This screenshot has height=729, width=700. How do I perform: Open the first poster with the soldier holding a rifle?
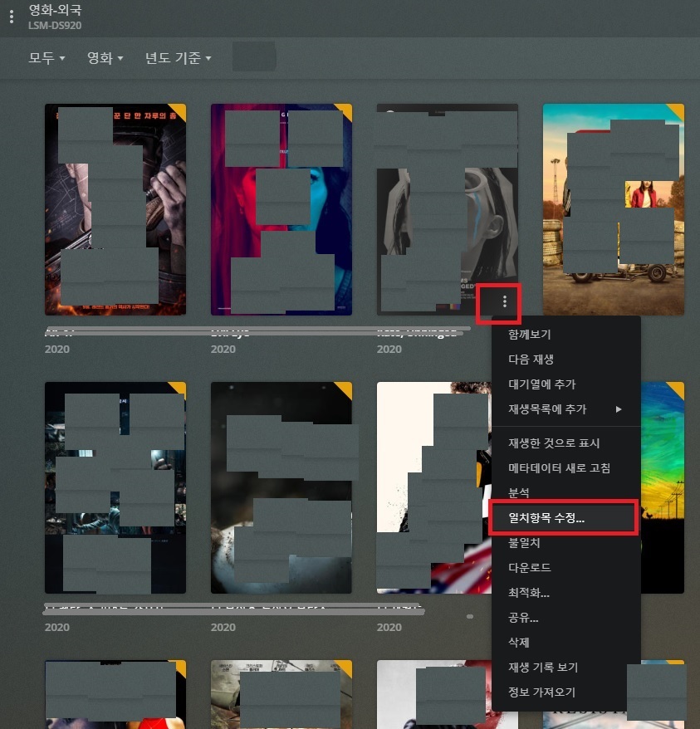115,209
